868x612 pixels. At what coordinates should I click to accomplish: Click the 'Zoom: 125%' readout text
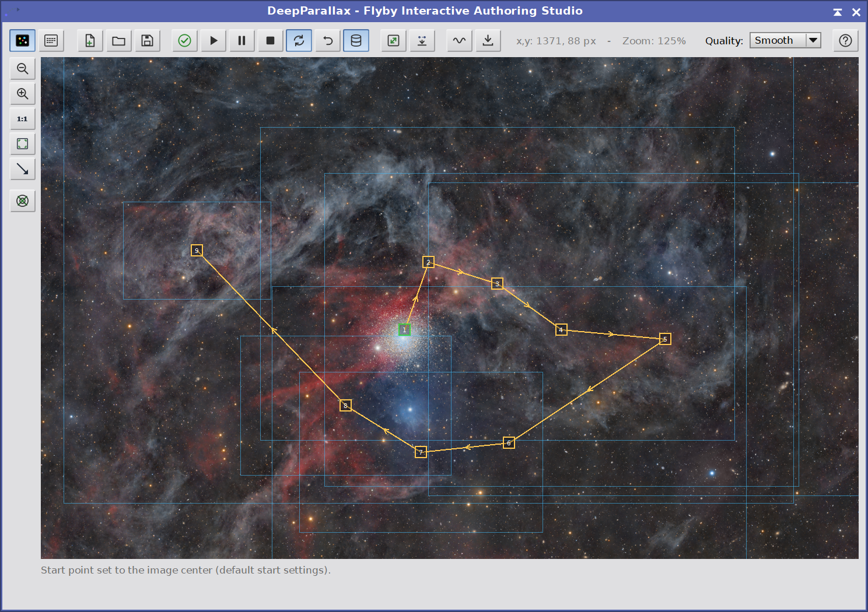(x=654, y=41)
